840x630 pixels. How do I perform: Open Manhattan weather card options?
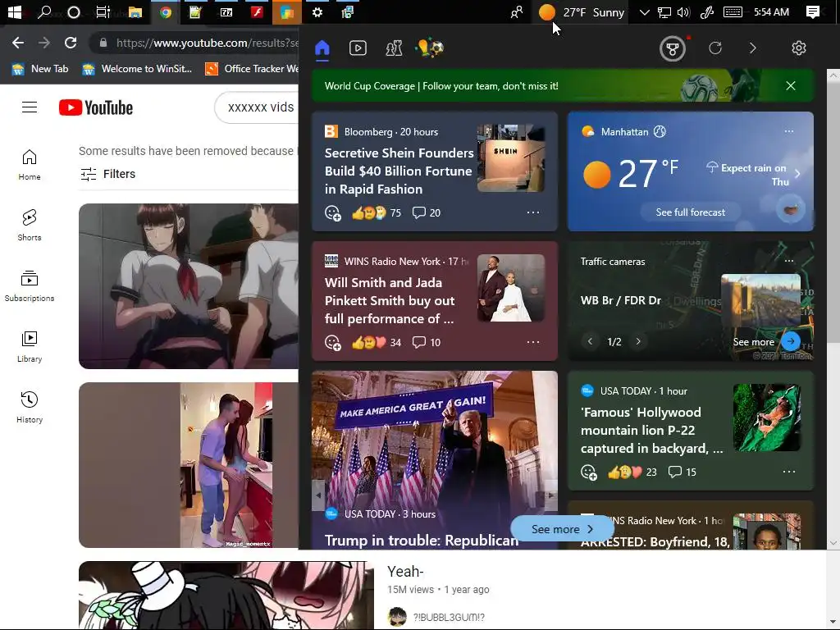click(789, 131)
